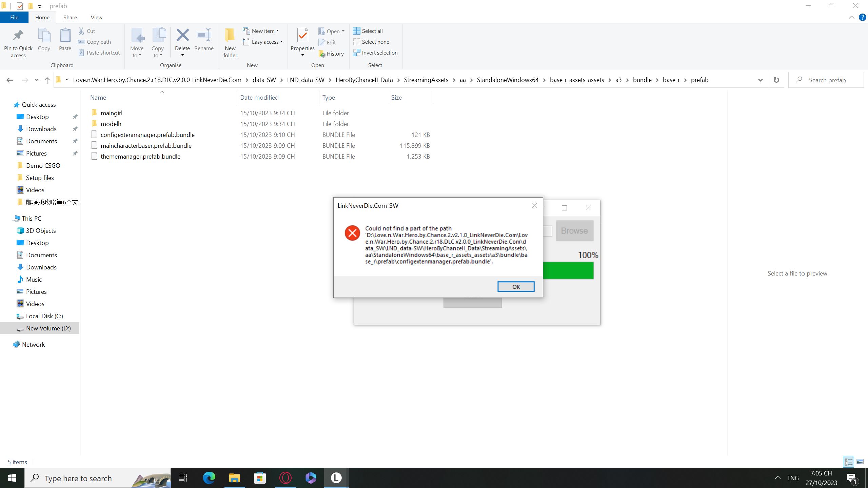868x488 pixels.
Task: Click the Copy path icon
Action: tap(81, 42)
